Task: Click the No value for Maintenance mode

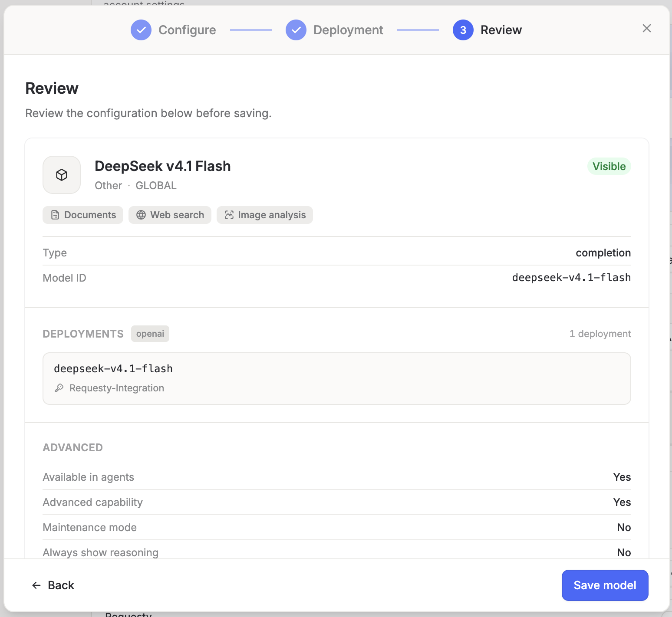Action: [x=624, y=528]
